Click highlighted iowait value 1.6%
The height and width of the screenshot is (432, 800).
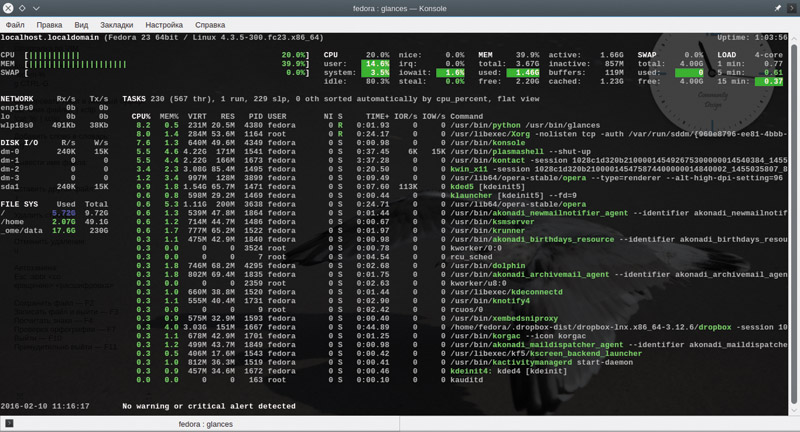(451, 72)
